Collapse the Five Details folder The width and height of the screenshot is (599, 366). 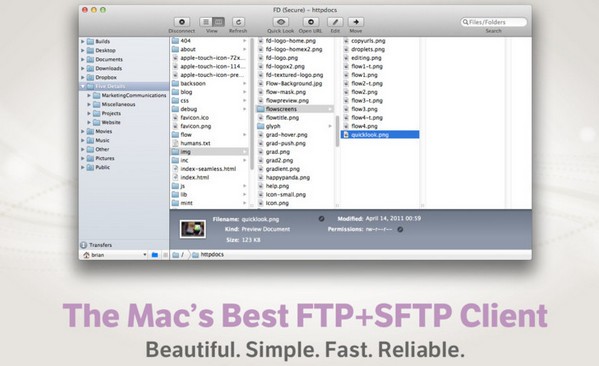(83, 86)
